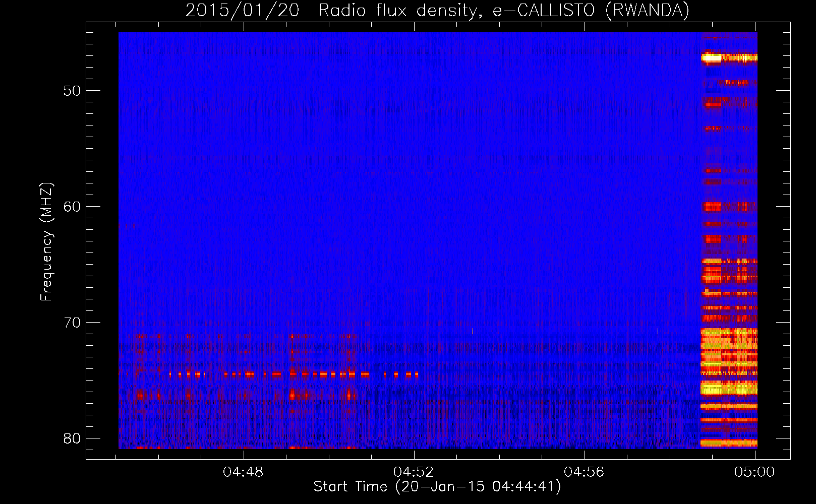This screenshot has width=816, height=504.
Task: Click the 04:56 time tick label
Action: click(x=584, y=472)
